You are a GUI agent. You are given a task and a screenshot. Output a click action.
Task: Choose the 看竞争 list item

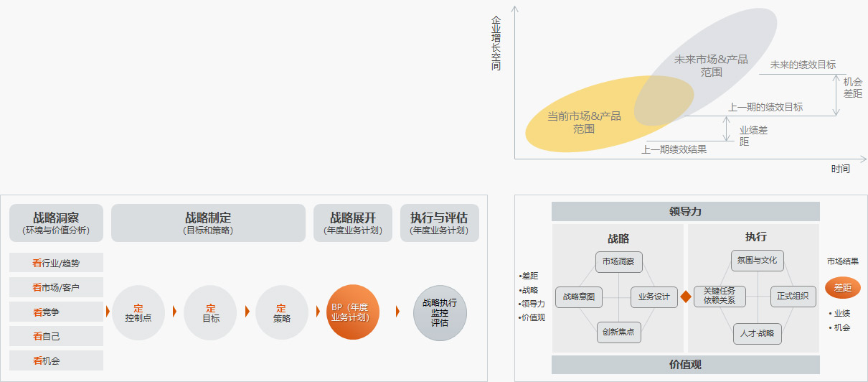(56, 312)
